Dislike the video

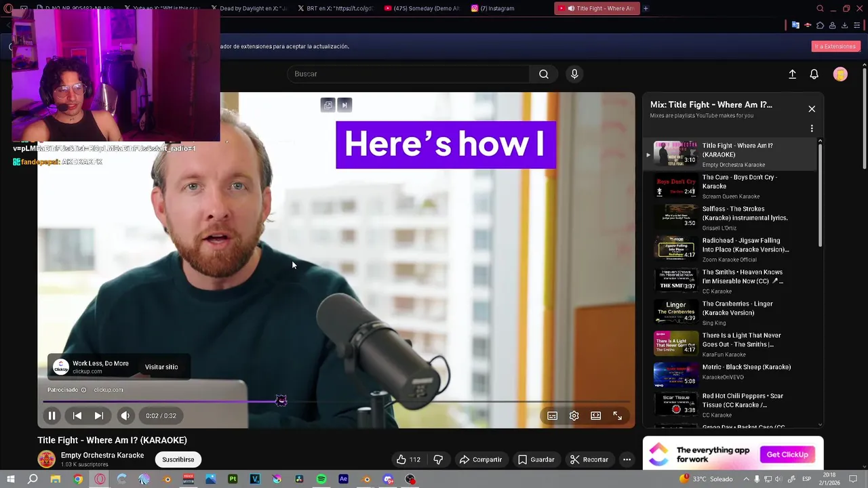438,460
